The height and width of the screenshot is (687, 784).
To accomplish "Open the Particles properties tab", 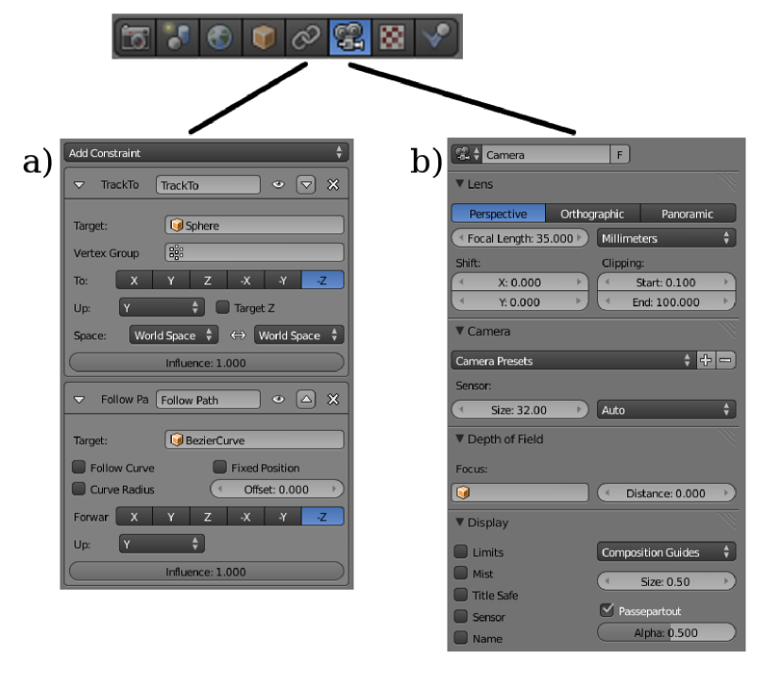I will click(x=435, y=37).
